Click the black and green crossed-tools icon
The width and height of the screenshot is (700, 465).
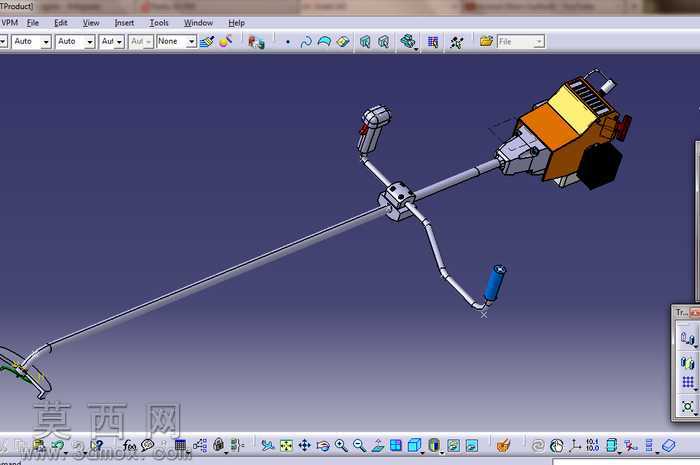[456, 42]
